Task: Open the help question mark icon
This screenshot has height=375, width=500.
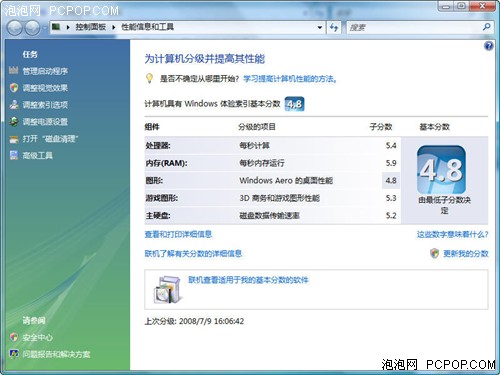Action: [x=489, y=46]
